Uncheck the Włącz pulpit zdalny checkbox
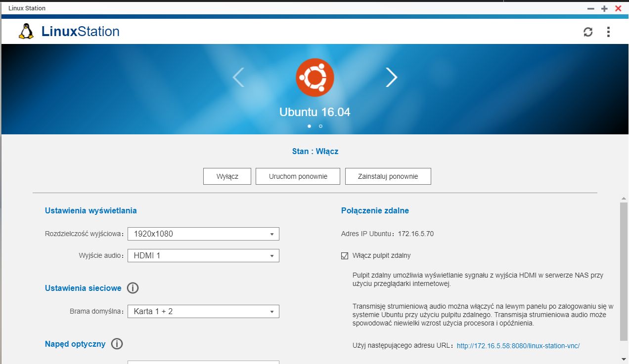 pyautogui.click(x=345, y=255)
